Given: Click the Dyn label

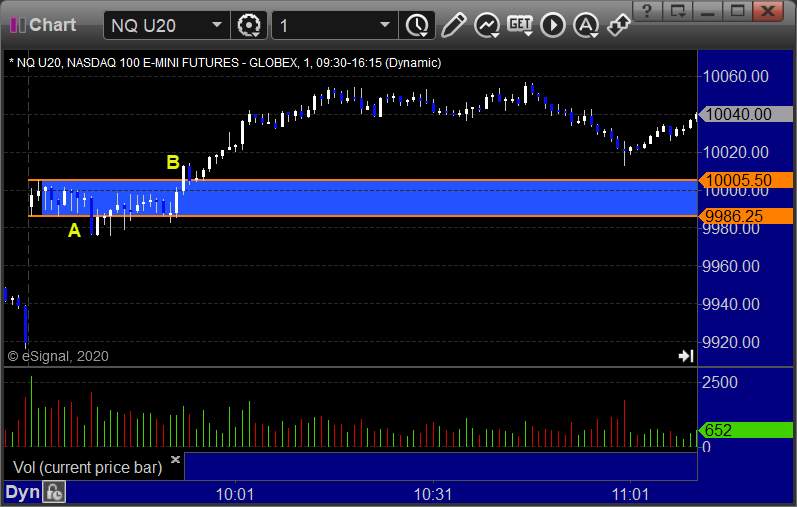Looking at the screenshot, I should pyautogui.click(x=22, y=492).
